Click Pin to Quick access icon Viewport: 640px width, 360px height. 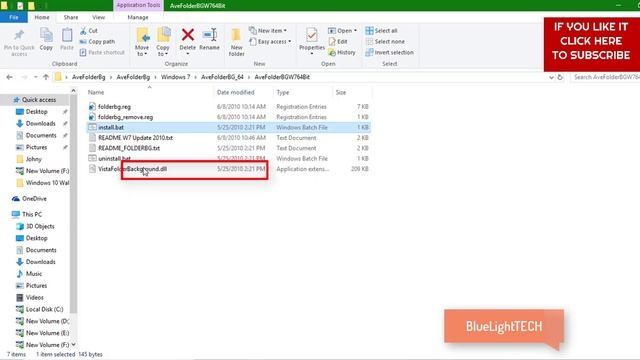19,35
